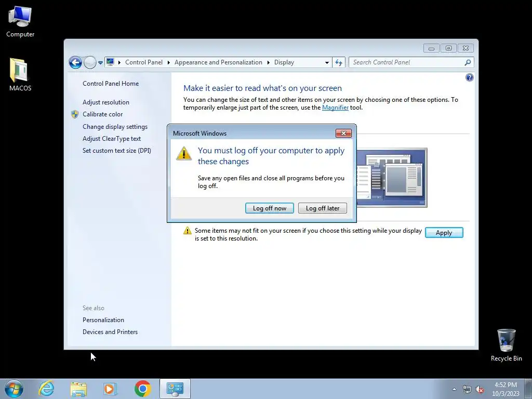Open Change display settings

[x=115, y=127]
